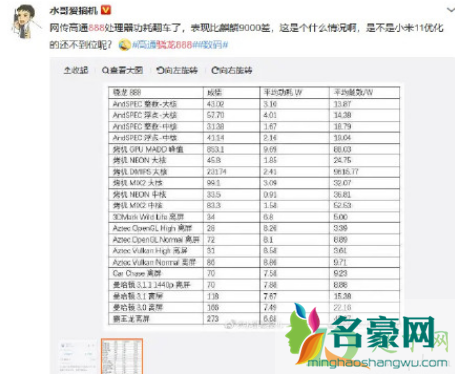Click the Aztec Vulkan Normal 离屏 row label

coord(154,262)
